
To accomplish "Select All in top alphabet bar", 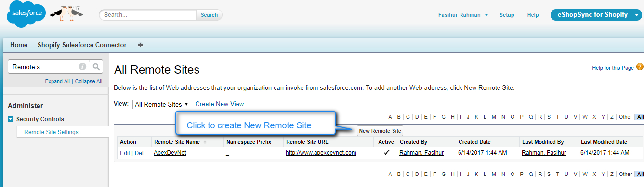I will [640, 117].
